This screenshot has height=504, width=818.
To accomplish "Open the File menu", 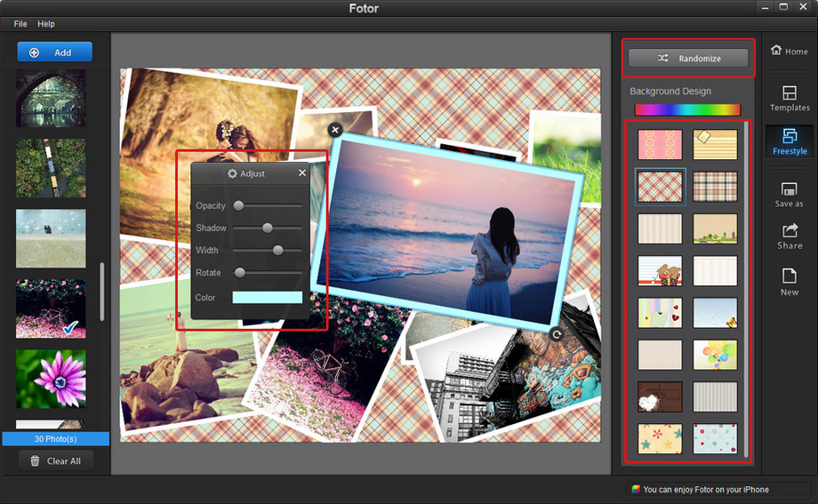I will click(20, 24).
